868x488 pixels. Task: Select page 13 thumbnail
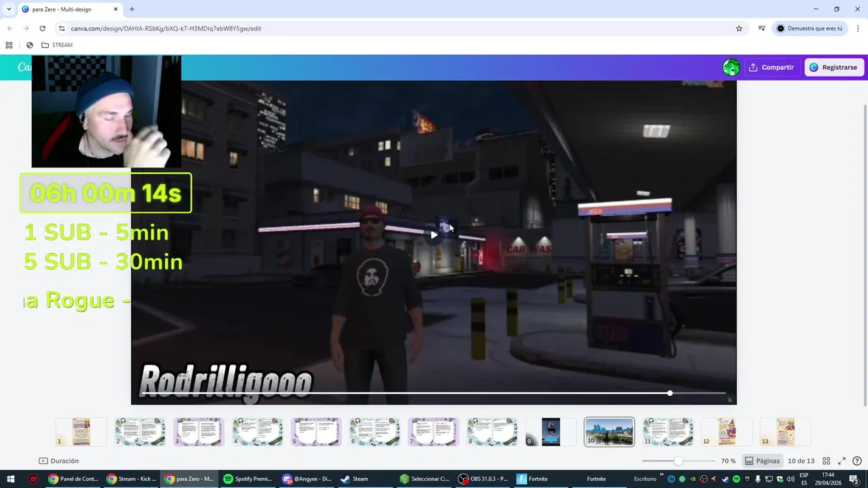(785, 432)
